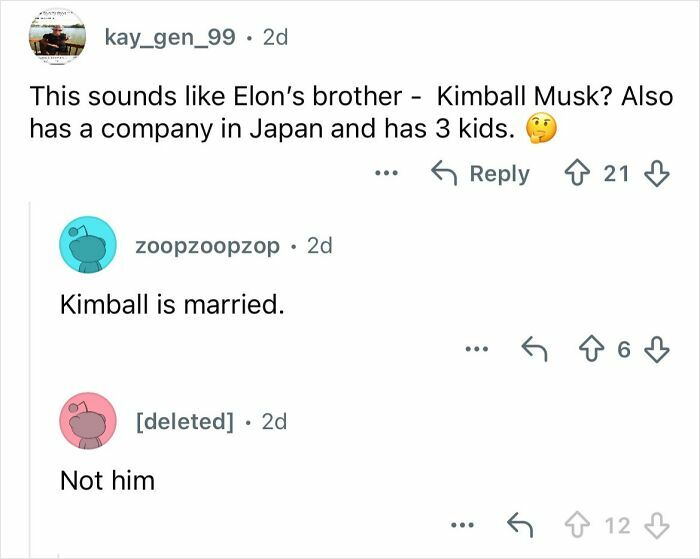The image size is (700, 559).
Task: Click the thinking face emoji
Action: click(541, 129)
